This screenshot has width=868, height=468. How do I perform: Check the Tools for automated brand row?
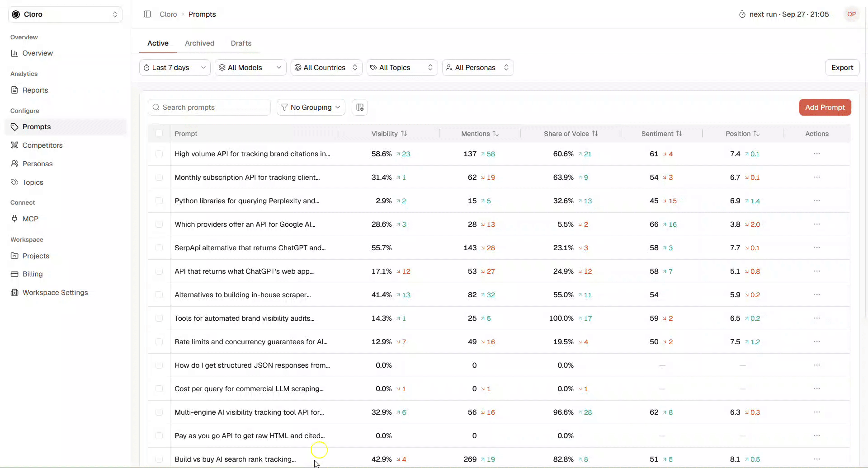click(x=159, y=318)
